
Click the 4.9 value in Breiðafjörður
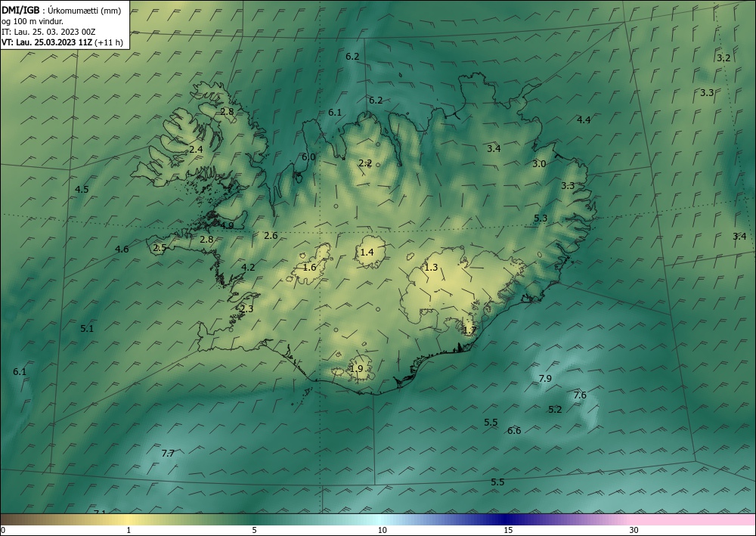coord(227,225)
